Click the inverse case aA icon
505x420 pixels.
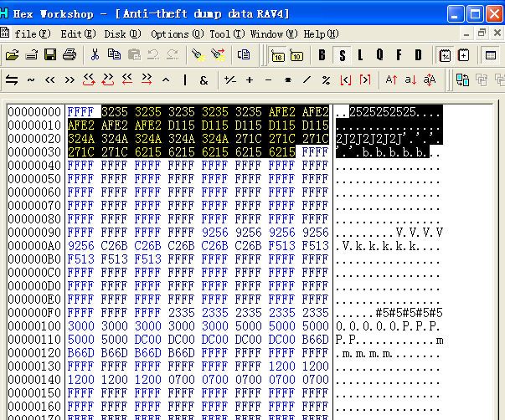point(430,79)
